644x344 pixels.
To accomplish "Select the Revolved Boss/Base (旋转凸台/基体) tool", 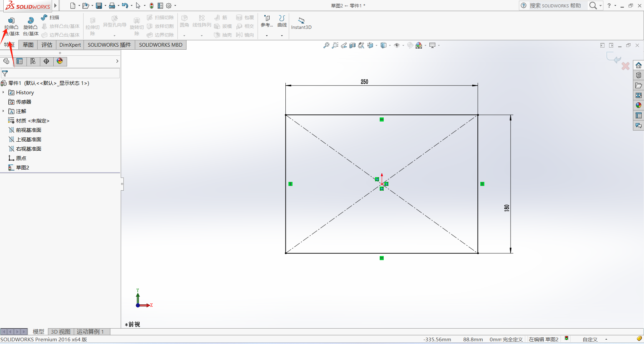I will point(31,27).
